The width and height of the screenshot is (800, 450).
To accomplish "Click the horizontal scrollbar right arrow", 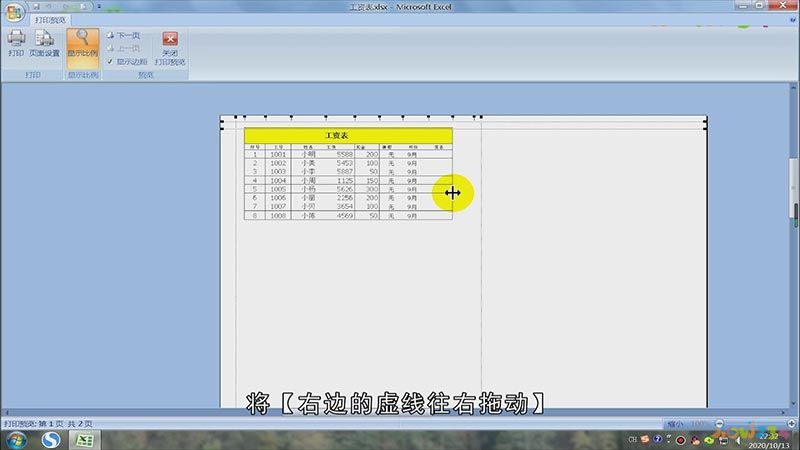I will pos(783,412).
